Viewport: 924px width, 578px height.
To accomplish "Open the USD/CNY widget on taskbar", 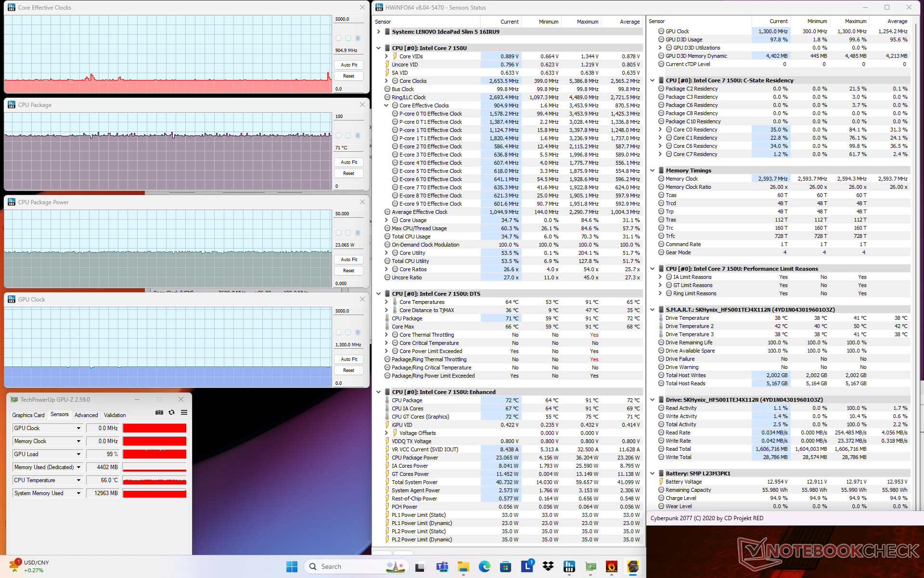I will coord(30,566).
